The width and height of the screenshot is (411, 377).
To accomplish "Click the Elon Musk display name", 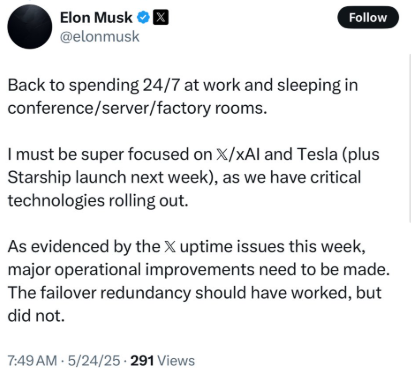I will (x=96, y=18).
